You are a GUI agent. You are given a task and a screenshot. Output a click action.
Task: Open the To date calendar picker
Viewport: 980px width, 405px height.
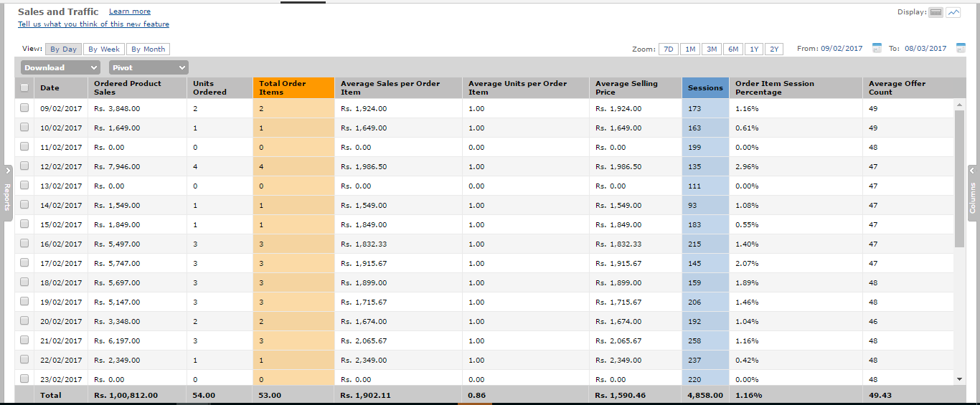(x=961, y=49)
